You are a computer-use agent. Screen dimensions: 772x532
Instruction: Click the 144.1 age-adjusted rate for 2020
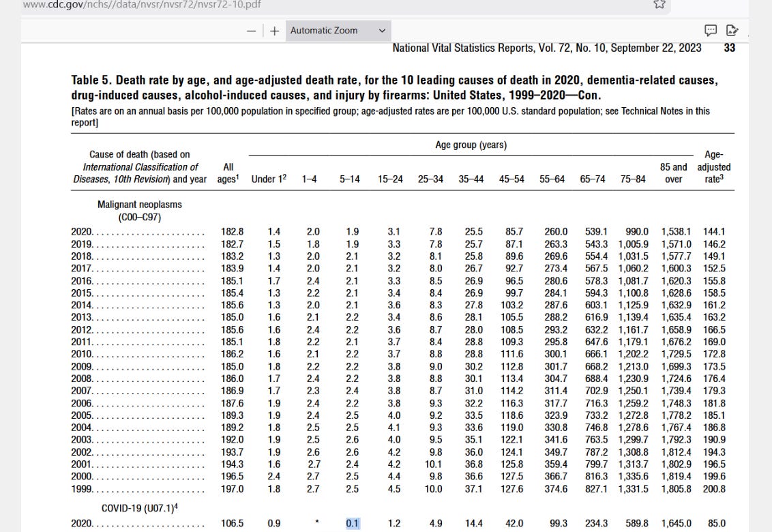click(714, 231)
